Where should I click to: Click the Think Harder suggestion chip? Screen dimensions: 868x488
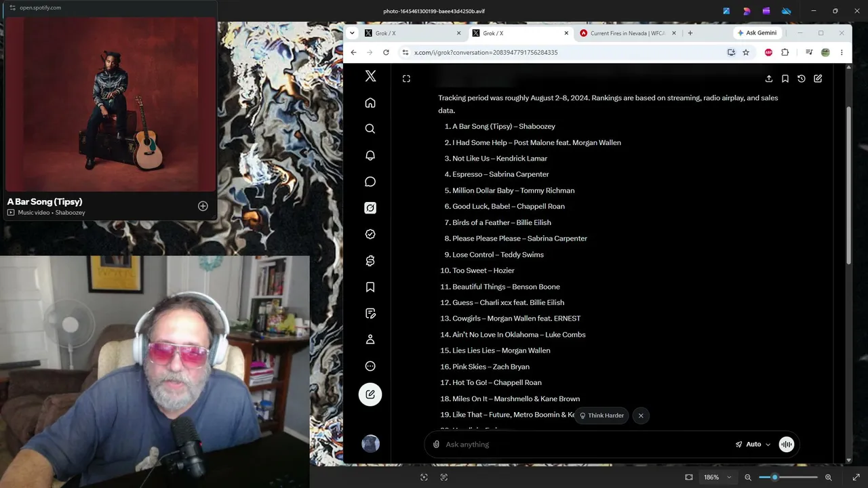pos(601,415)
